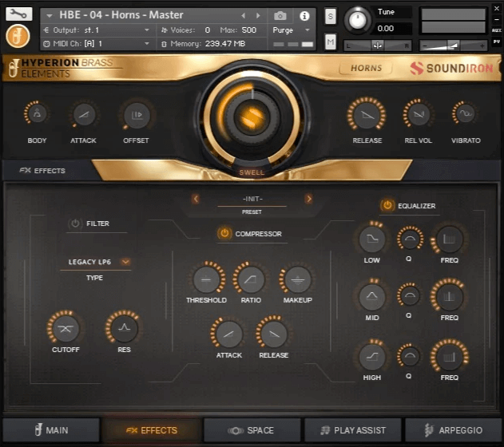Click the wrench instrument options icon
The width and height of the screenshot is (504, 447).
pyautogui.click(x=18, y=14)
